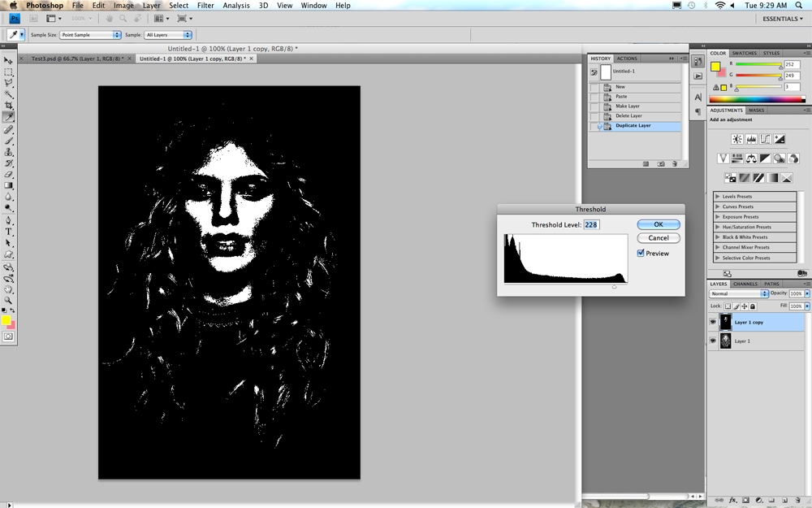This screenshot has height=508, width=812.
Task: Open the Filter menu
Action: click(x=205, y=5)
